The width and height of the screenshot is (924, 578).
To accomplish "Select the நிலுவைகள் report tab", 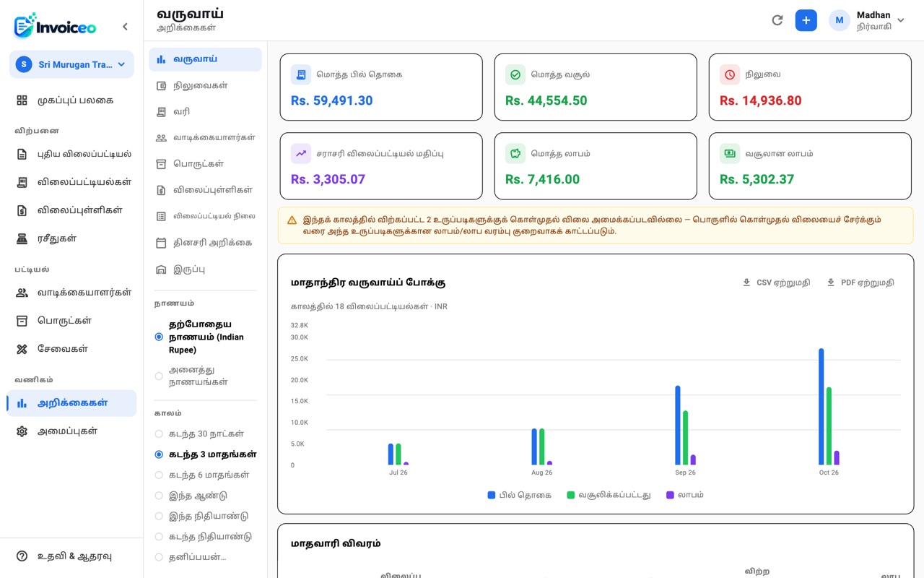I will (205, 85).
